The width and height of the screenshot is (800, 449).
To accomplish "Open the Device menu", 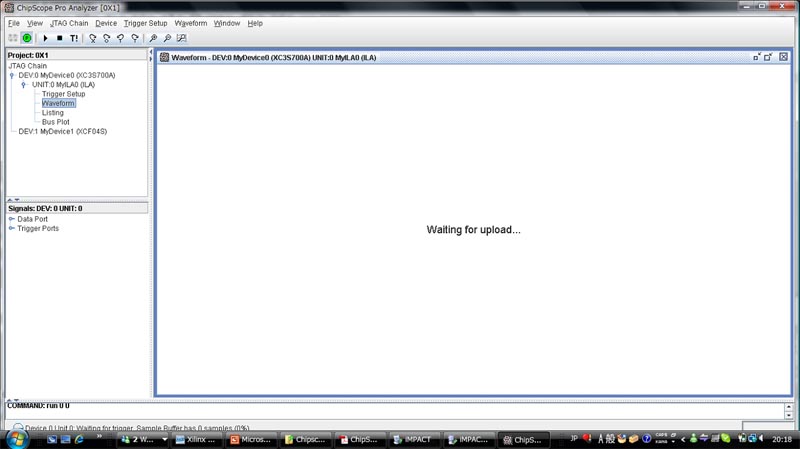I will pos(106,23).
